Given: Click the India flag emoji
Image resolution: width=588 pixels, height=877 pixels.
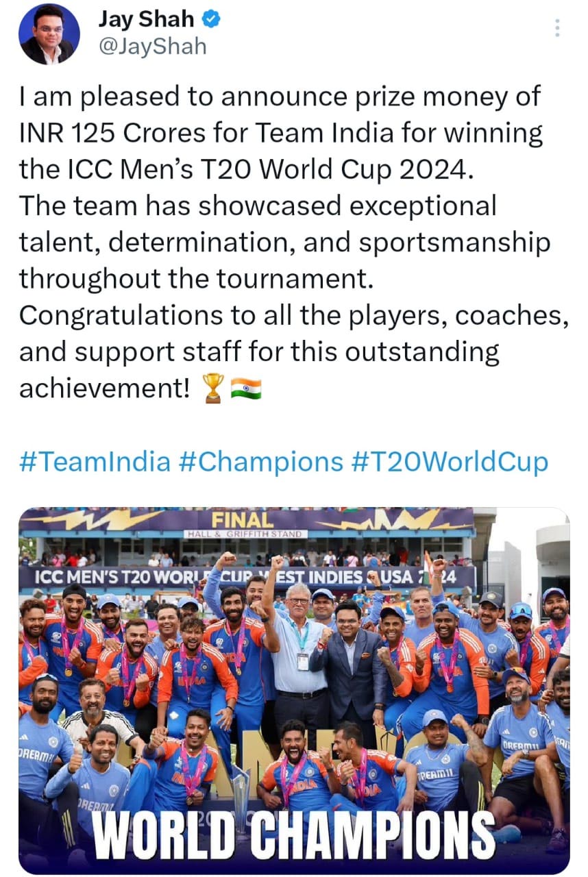Looking at the screenshot, I should pos(246,389).
